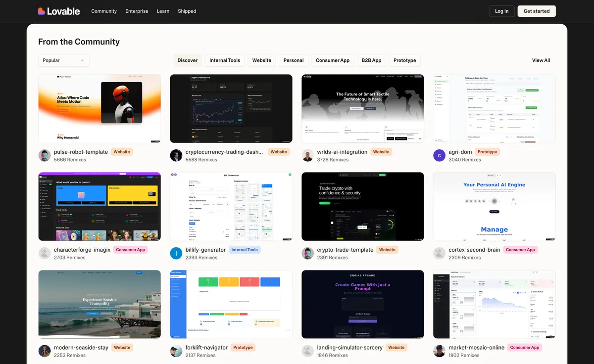Click the landing-simulator-sorcery title
The image size is (594, 364).
tap(349, 348)
